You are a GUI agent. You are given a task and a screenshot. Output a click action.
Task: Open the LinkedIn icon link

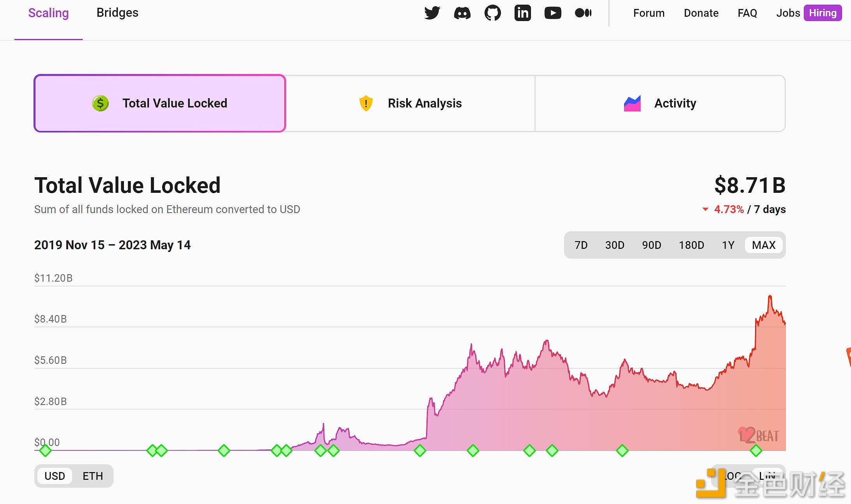point(522,13)
